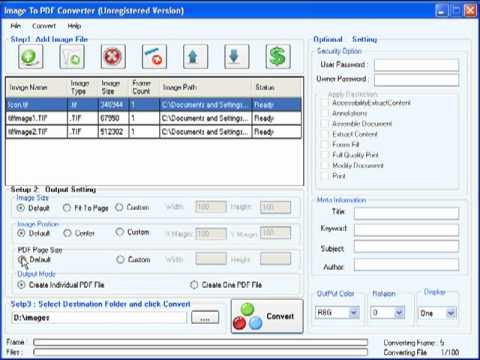The image size is (480, 360).
Task: Toggle the Annotations checkbox
Action: pyautogui.click(x=325, y=113)
